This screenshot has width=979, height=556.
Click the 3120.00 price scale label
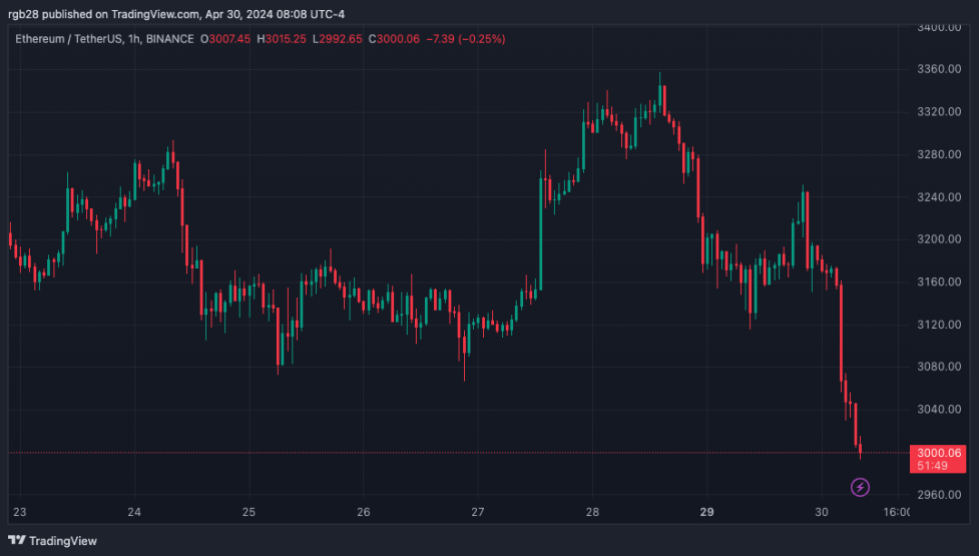click(x=939, y=325)
